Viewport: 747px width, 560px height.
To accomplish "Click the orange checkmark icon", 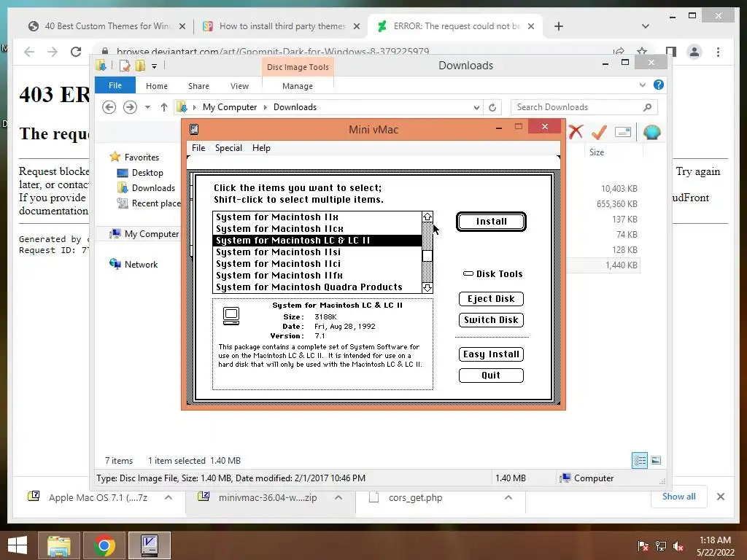I will pos(599,132).
